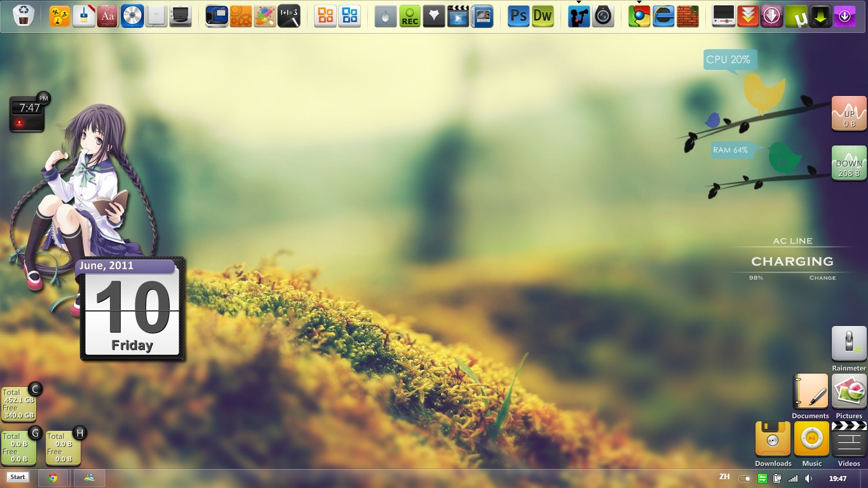Open the battery power plug tray menu
The height and width of the screenshot is (488, 868).
(777, 478)
